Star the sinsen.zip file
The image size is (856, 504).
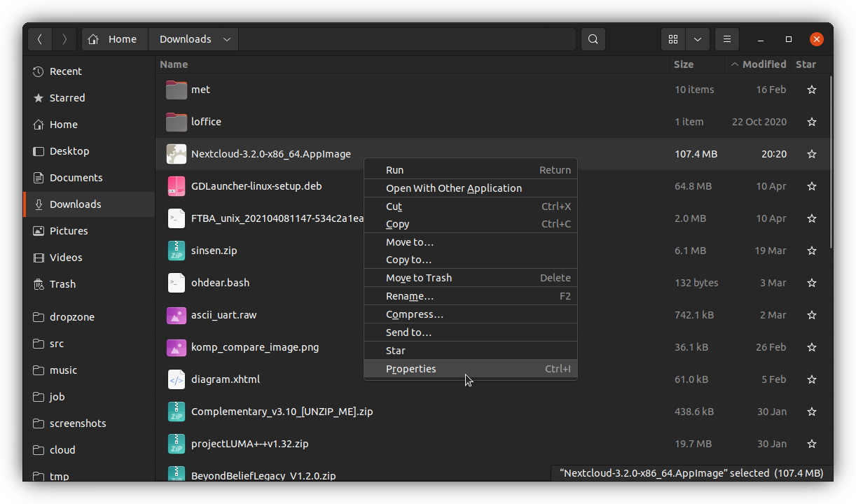point(812,251)
